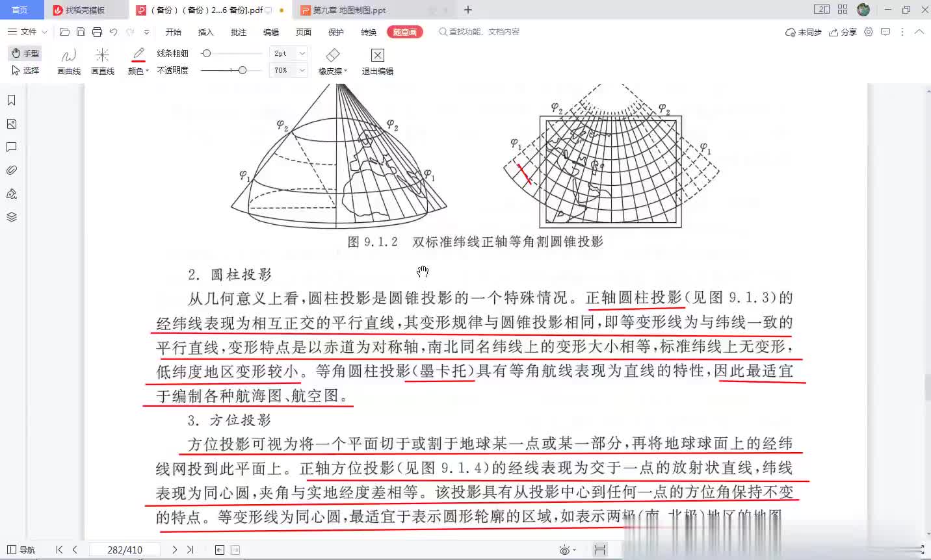Screen dimensions: 931x560
Task: Click the exit editing icon (退出编辑)
Action: pos(377,60)
